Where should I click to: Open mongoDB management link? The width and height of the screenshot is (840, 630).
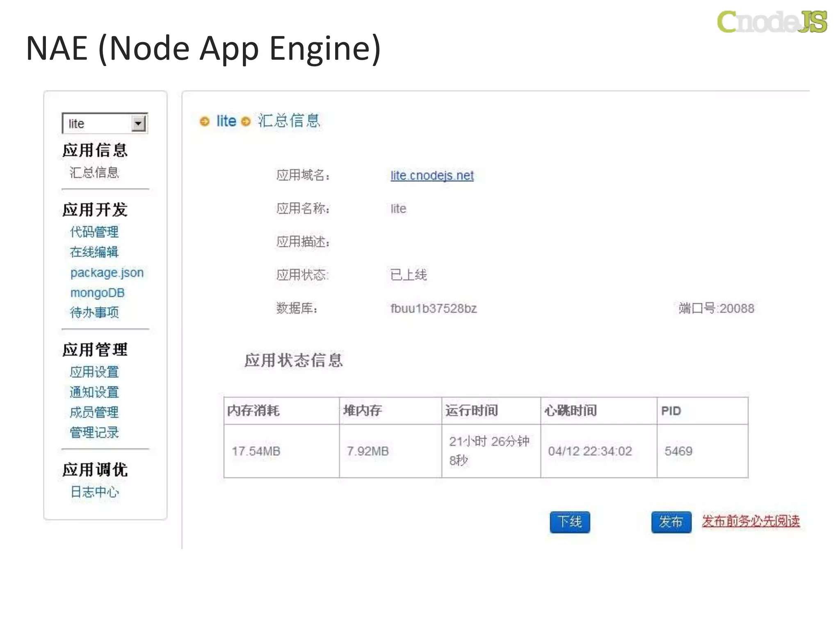pos(97,292)
